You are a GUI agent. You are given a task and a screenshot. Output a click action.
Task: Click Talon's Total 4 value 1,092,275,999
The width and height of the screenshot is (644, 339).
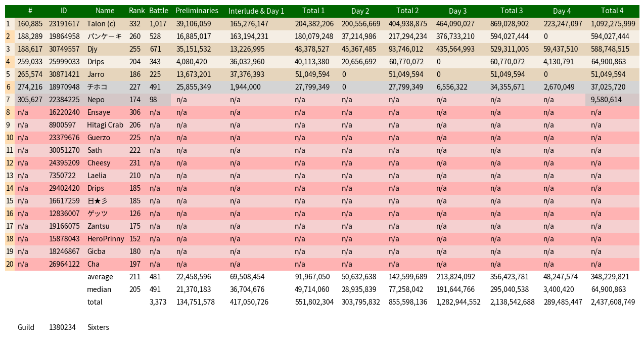[x=613, y=24]
